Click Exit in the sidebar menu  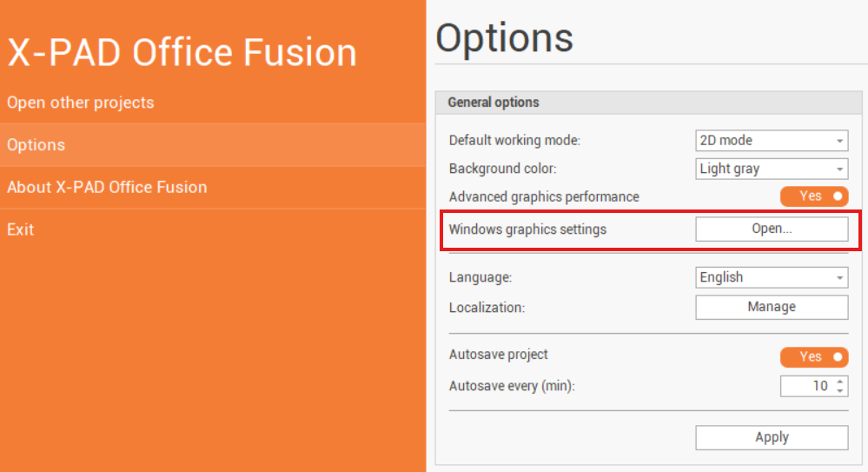(21, 229)
